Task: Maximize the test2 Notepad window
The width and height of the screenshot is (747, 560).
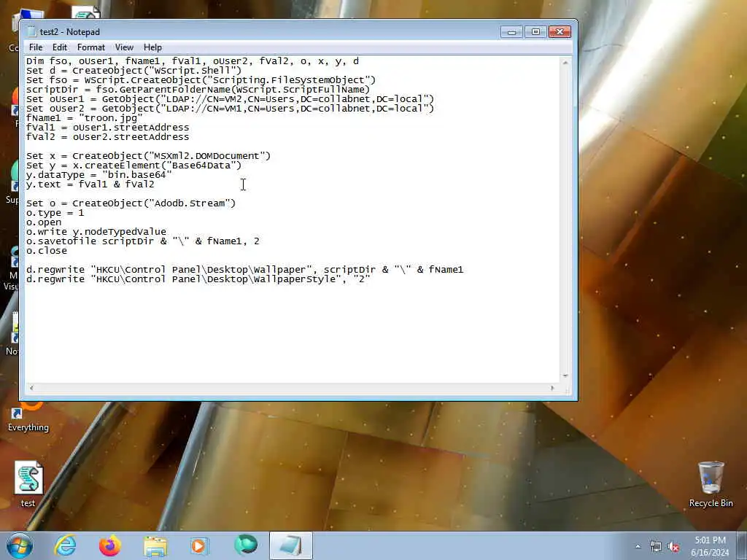Action: click(535, 32)
